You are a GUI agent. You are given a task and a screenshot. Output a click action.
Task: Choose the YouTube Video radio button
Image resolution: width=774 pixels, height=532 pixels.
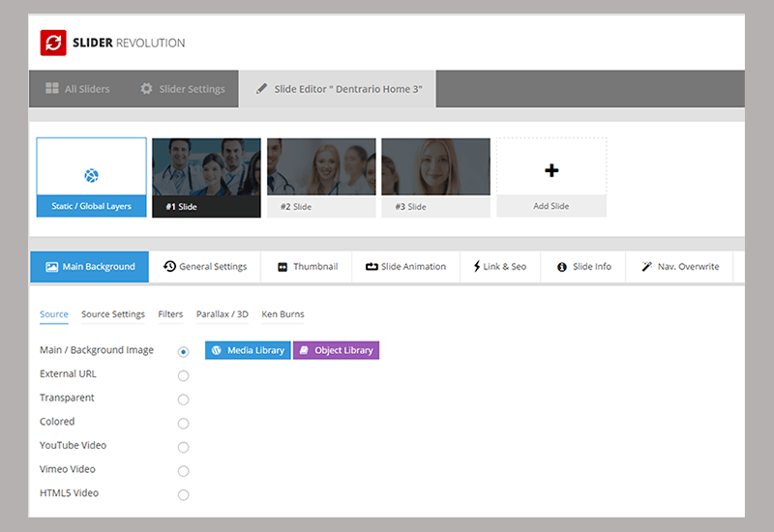[x=183, y=447]
